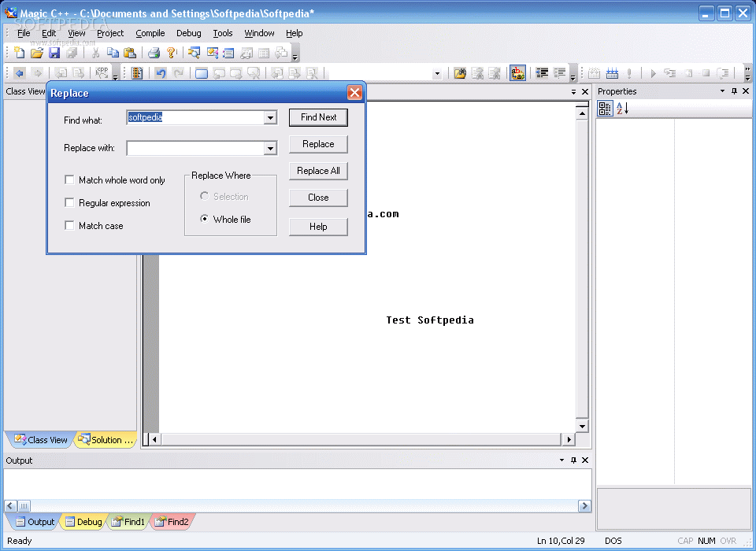Open the Project menu

click(110, 33)
